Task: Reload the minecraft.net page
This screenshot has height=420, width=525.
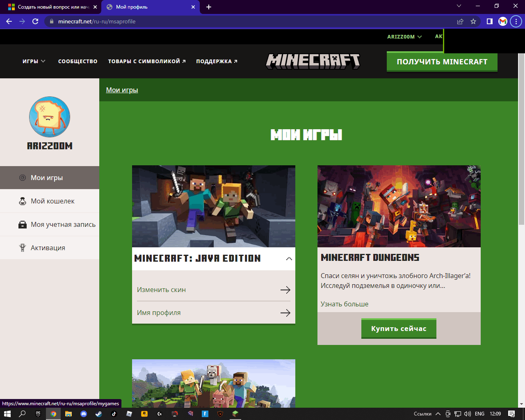Action: tap(35, 21)
